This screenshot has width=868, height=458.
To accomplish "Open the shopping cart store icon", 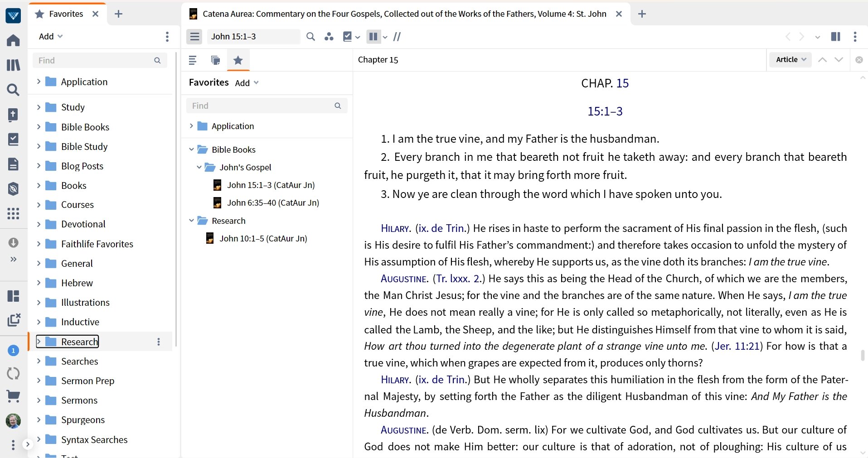I will 13,397.
